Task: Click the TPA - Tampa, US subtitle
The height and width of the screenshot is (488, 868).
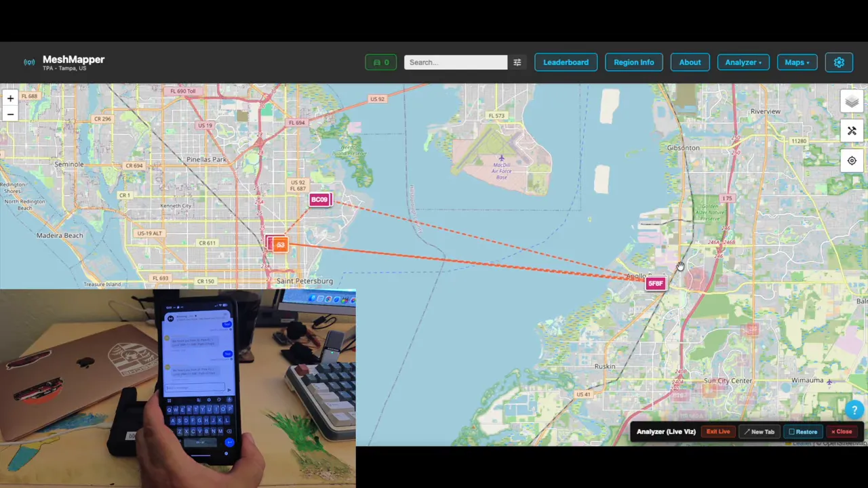Action: tap(64, 68)
